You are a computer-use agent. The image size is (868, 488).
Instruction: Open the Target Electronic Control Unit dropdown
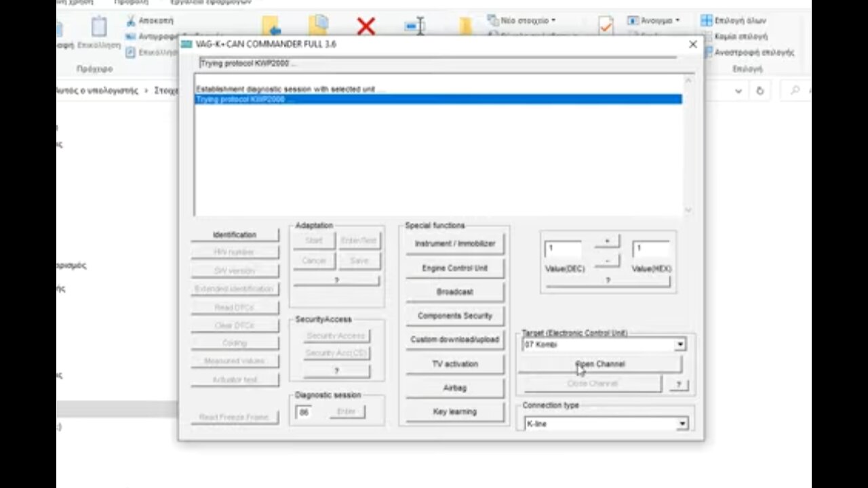pos(679,345)
